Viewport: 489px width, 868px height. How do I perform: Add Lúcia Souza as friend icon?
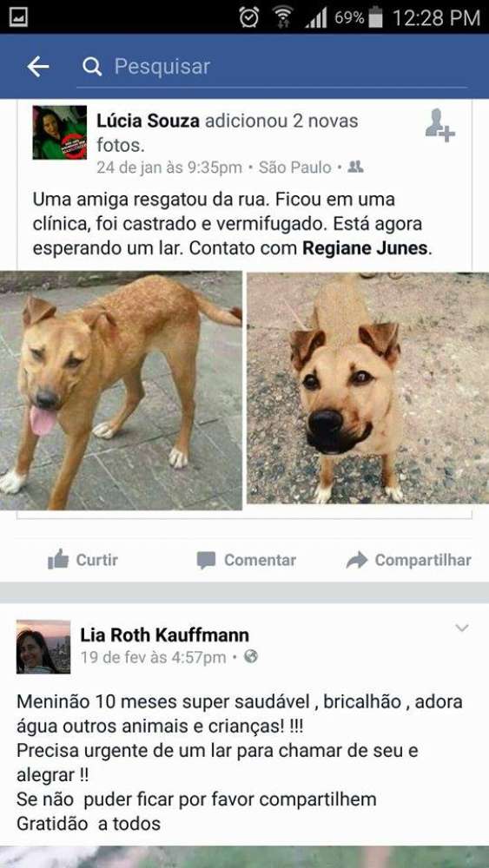coord(439,126)
